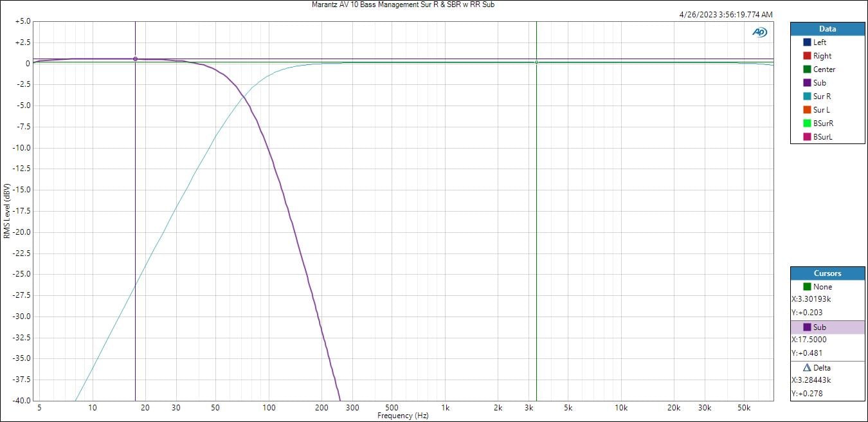Click the green cursor marker near 3k
Image resolution: width=868 pixels, height=422 pixels.
(536, 62)
